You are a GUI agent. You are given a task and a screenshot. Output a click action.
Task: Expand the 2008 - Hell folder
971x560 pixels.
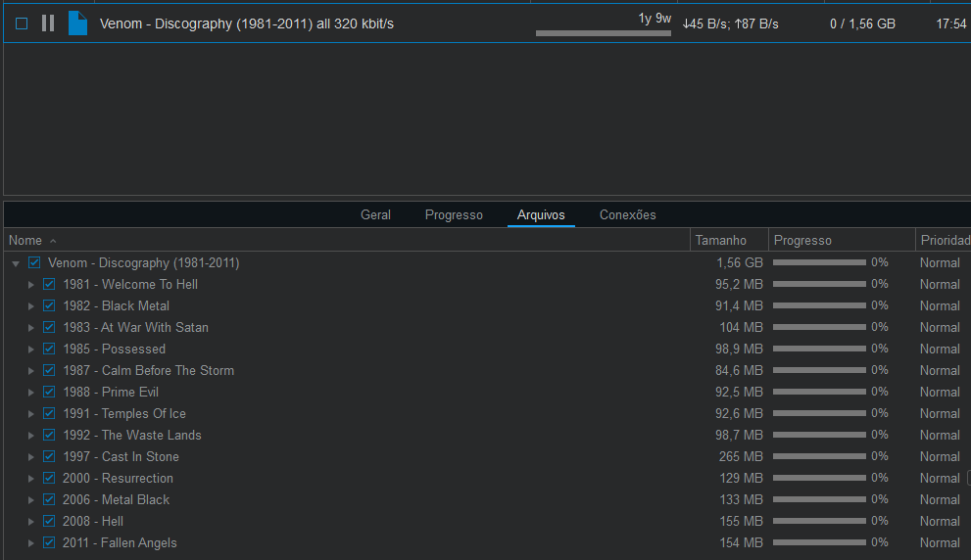coord(30,522)
